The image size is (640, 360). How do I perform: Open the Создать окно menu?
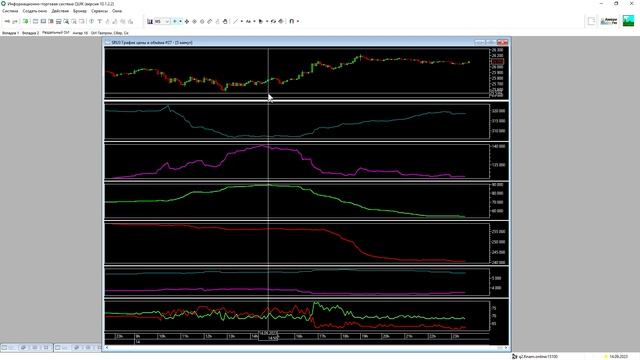click(x=34, y=11)
